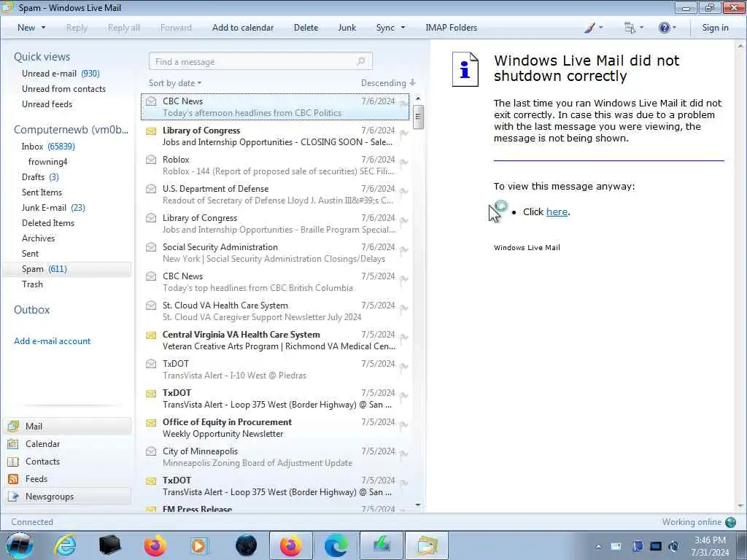Viewport: 747px width, 560px height.
Task: Open Microsoft Edge from taskbar
Action: (336, 545)
